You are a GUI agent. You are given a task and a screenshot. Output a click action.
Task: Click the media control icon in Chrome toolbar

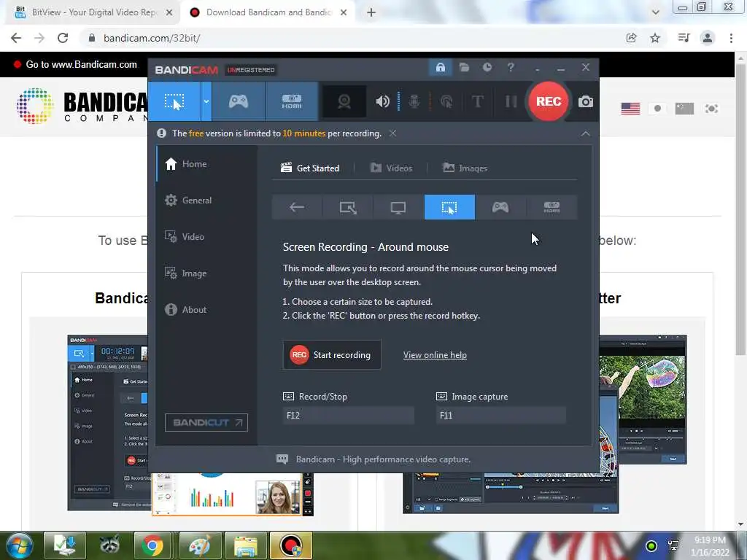coord(684,38)
